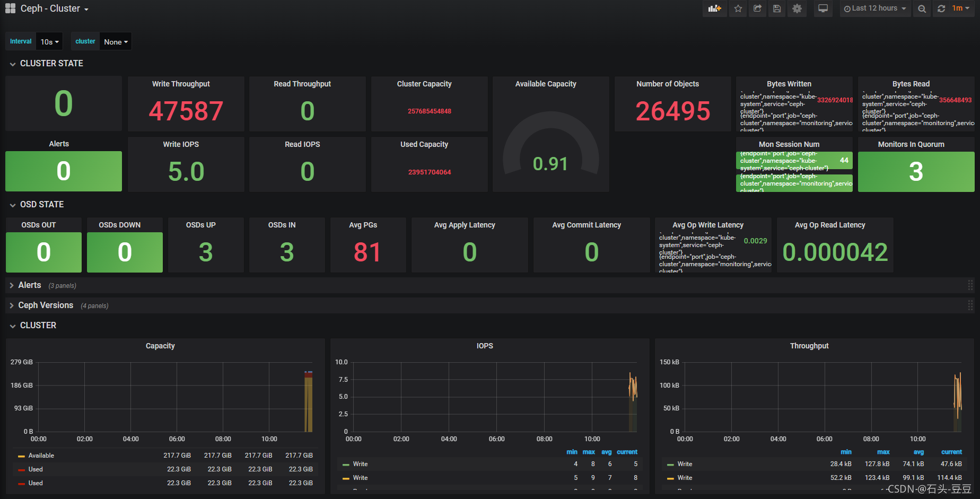This screenshot has width=980, height=499.
Task: Click the OSDs UP value 3
Action: point(206,252)
